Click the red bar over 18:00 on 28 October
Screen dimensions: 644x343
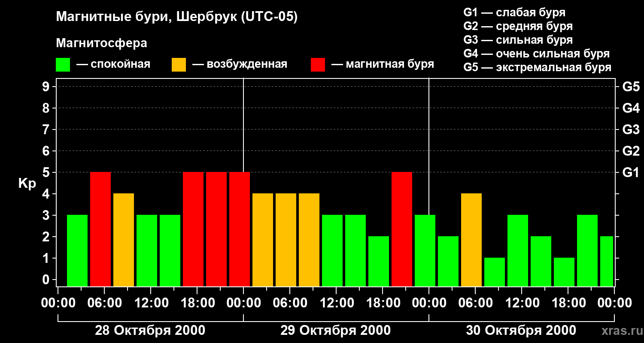click(x=193, y=229)
